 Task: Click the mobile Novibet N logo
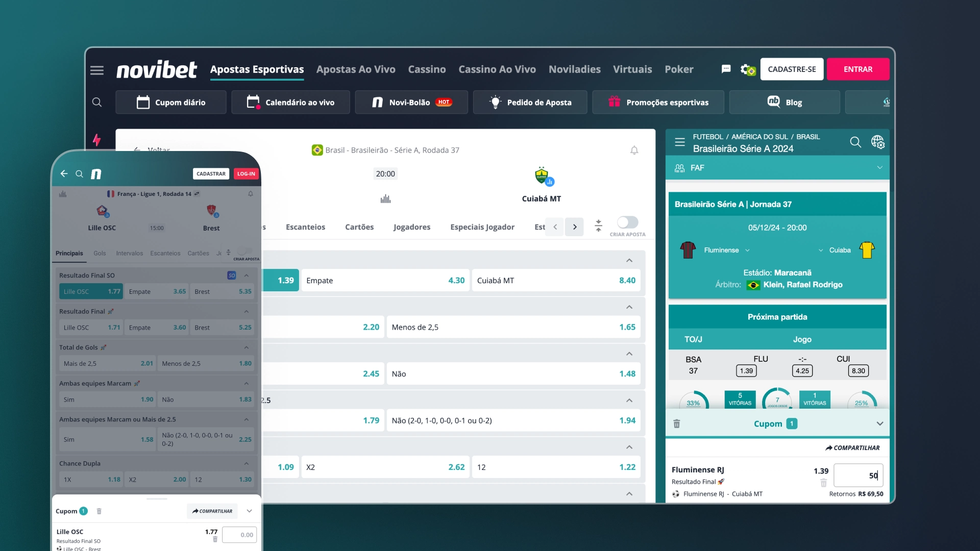[96, 174]
